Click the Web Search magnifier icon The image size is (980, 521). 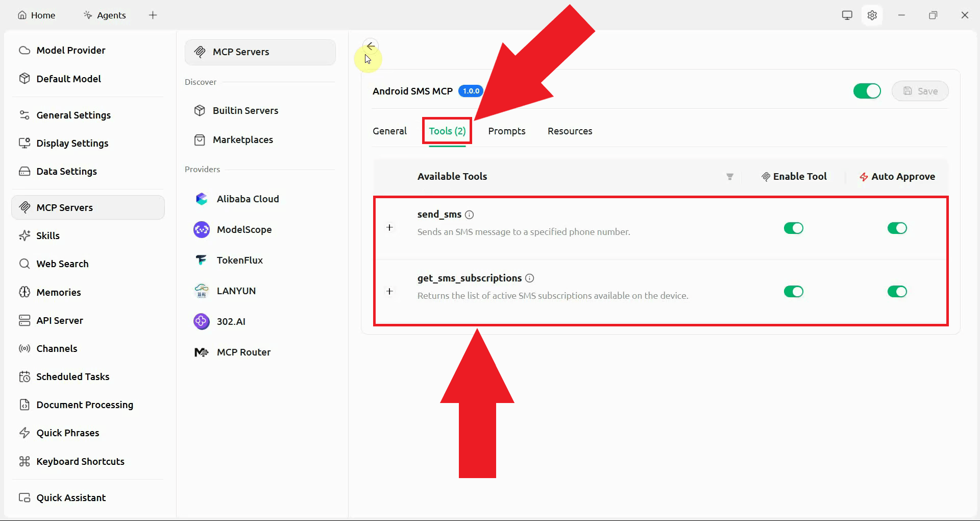24,264
